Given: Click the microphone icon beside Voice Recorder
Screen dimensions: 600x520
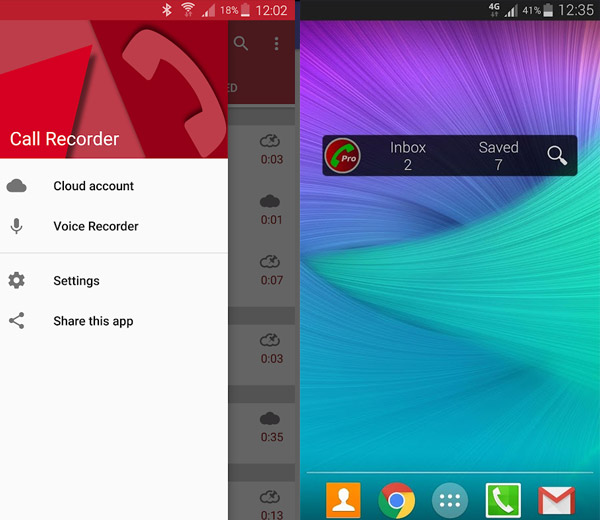Looking at the screenshot, I should pyautogui.click(x=16, y=226).
